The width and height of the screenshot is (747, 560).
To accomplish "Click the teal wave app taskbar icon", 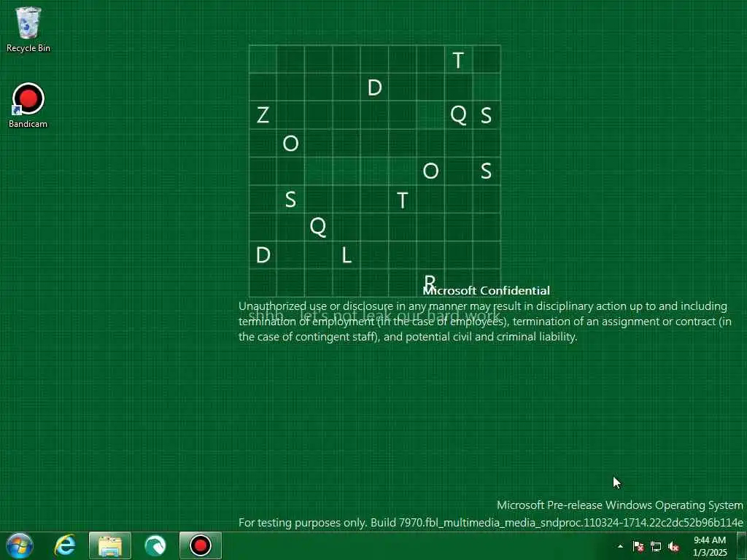I will 155,545.
